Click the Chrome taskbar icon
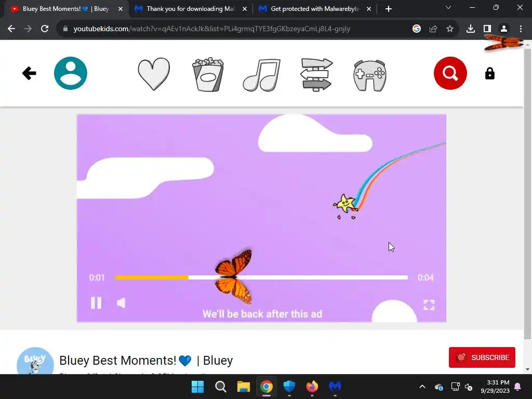Screen dimensions: 532x399 (x=267, y=387)
